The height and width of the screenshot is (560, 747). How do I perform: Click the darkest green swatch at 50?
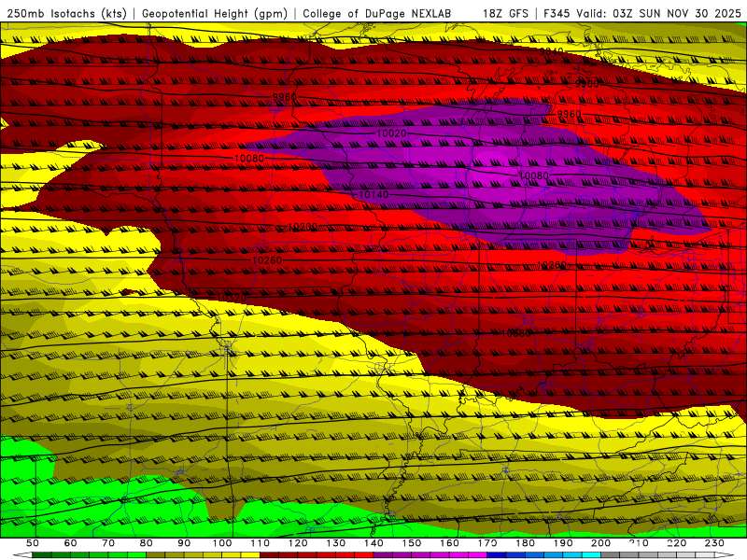point(41,555)
